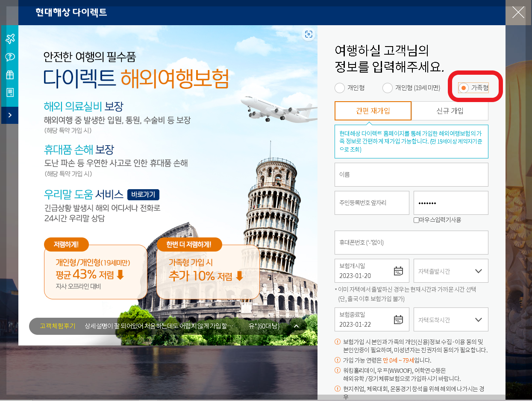Select the 개인형 radio button
The width and height of the screenshot is (532, 401).
(340, 88)
